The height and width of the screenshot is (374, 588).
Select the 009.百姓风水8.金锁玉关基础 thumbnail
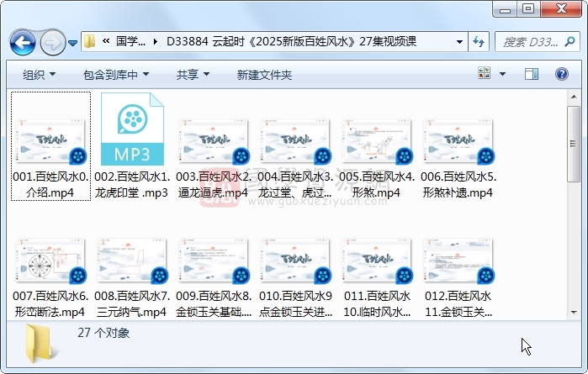(214, 261)
